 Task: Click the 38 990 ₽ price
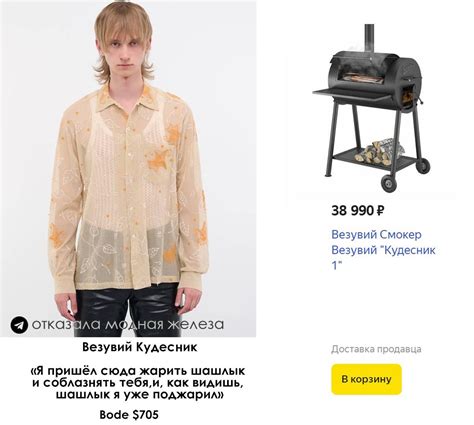click(358, 211)
